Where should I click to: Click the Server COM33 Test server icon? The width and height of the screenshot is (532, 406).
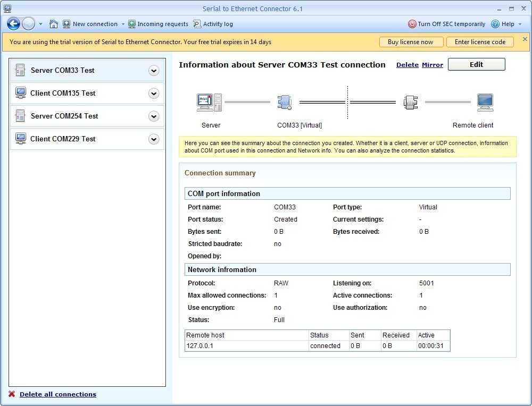20,70
